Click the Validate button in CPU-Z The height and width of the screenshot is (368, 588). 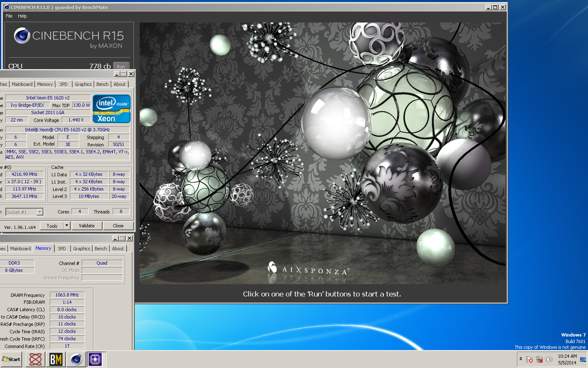[x=87, y=226]
